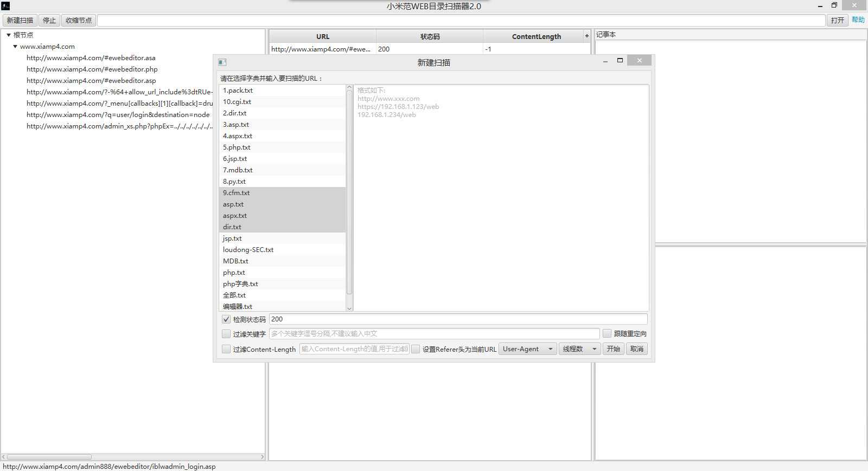
Task: Click the dictionary list scroll-up arrow
Action: coord(349,88)
